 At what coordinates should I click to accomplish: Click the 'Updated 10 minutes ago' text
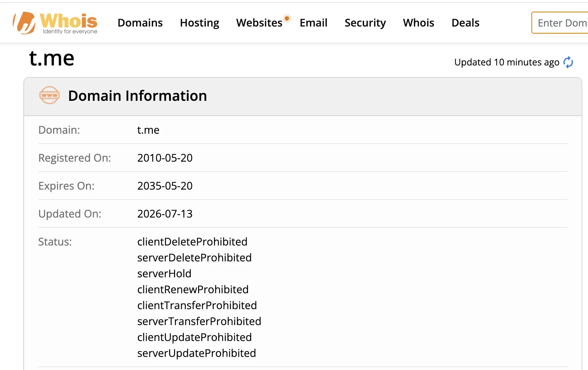coord(507,62)
